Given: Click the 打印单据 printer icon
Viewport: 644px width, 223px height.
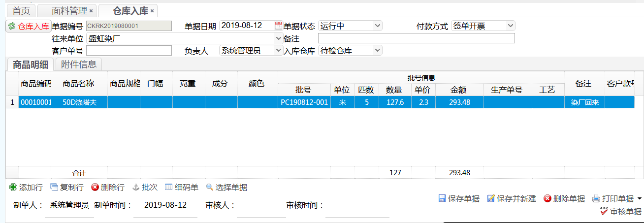Looking at the screenshot, I should click(596, 198).
